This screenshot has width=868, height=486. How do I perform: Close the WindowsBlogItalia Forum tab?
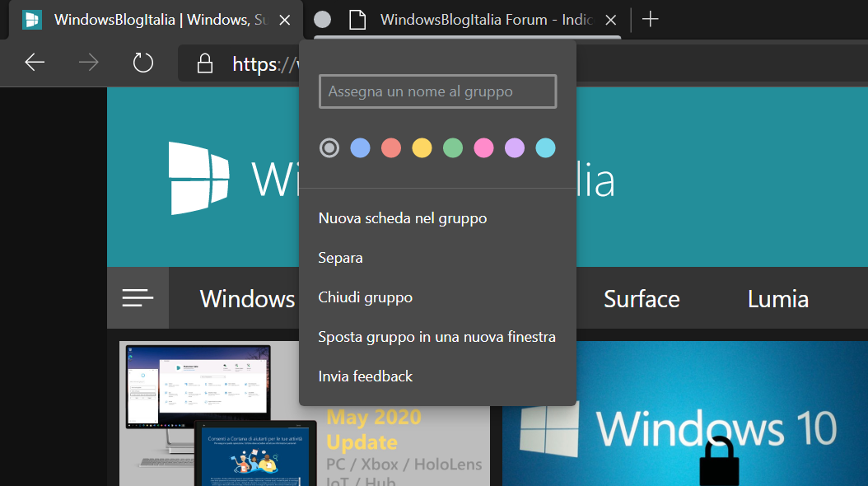pos(610,20)
